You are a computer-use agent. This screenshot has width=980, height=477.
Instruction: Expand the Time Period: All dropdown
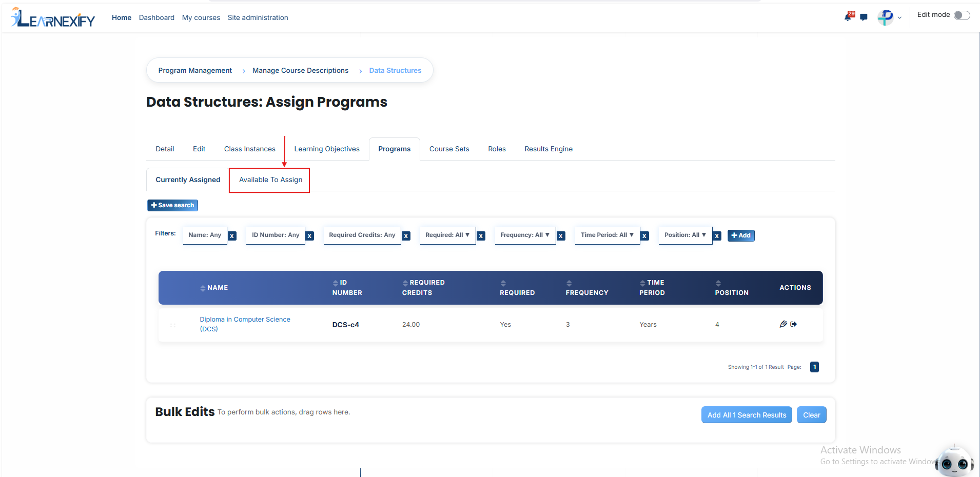coord(607,235)
